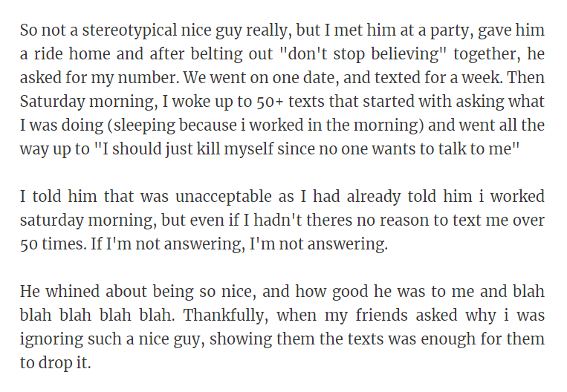Click the word "number" in the text
Image resolution: width=567 pixels, height=392 pixels.
pos(149,78)
